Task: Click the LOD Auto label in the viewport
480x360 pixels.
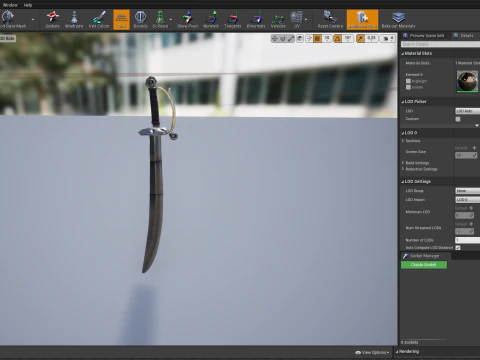Action: pyautogui.click(x=7, y=39)
